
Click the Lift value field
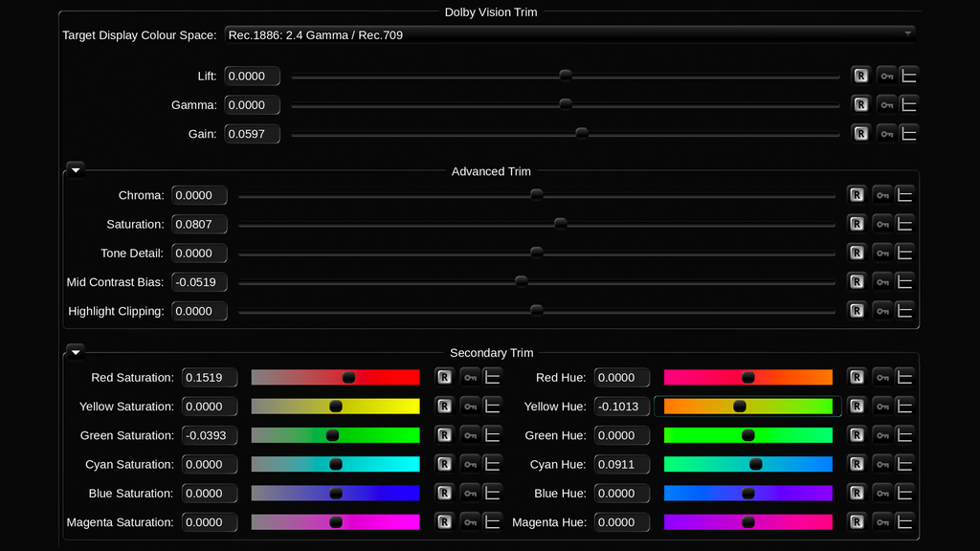click(252, 76)
